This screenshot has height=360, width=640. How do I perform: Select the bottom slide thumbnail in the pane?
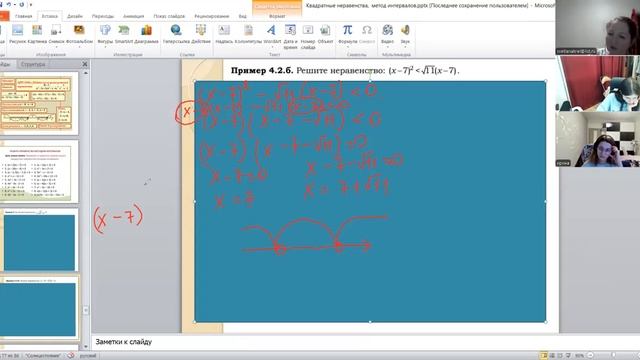click(x=39, y=309)
